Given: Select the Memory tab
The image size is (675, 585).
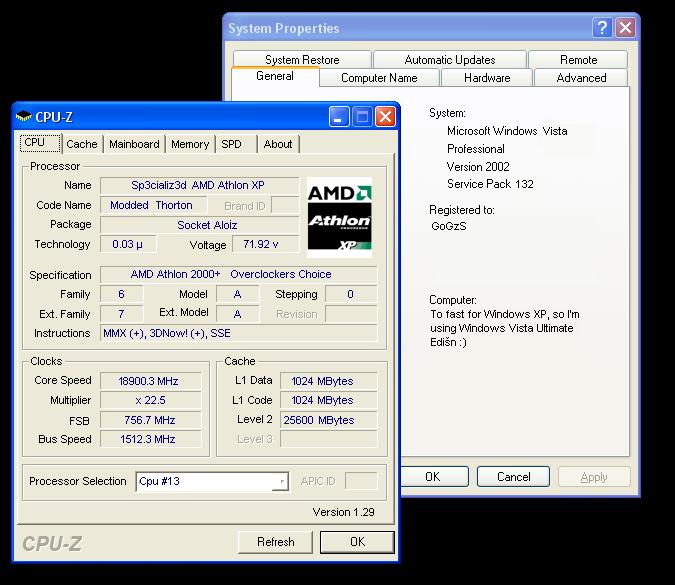Looking at the screenshot, I should (x=190, y=144).
